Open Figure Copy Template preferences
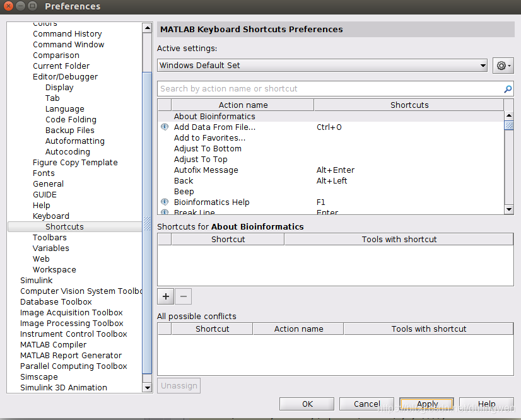 point(75,163)
